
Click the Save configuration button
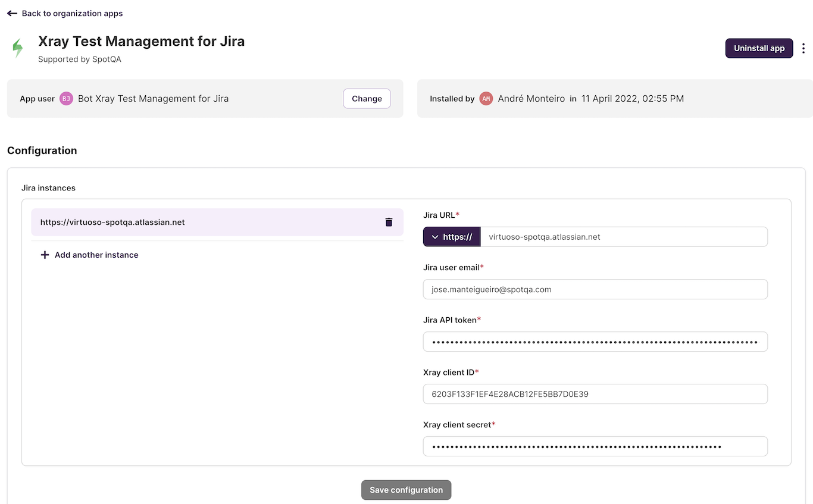point(406,490)
